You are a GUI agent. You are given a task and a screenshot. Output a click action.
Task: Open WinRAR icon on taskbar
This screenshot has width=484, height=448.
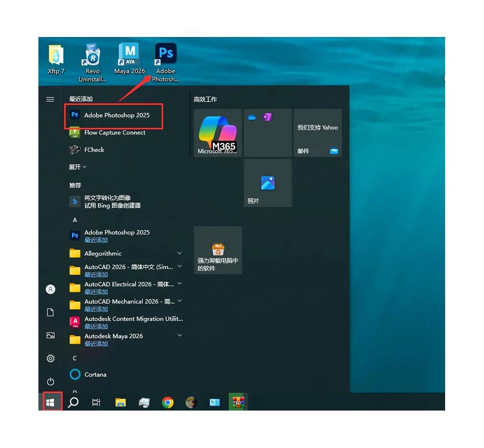click(238, 402)
